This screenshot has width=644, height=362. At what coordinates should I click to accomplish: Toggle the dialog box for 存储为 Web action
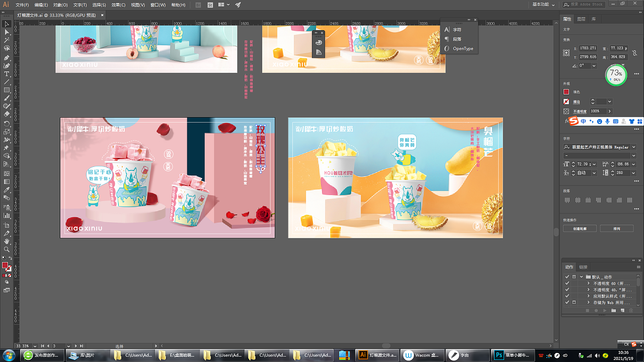[x=574, y=303]
